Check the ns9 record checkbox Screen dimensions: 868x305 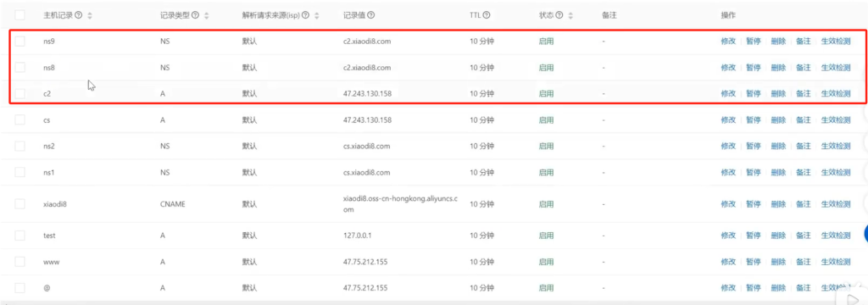(x=20, y=41)
